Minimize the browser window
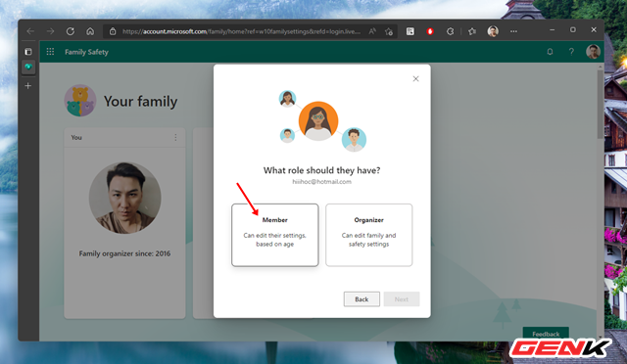This screenshot has width=627, height=364. [553, 30]
